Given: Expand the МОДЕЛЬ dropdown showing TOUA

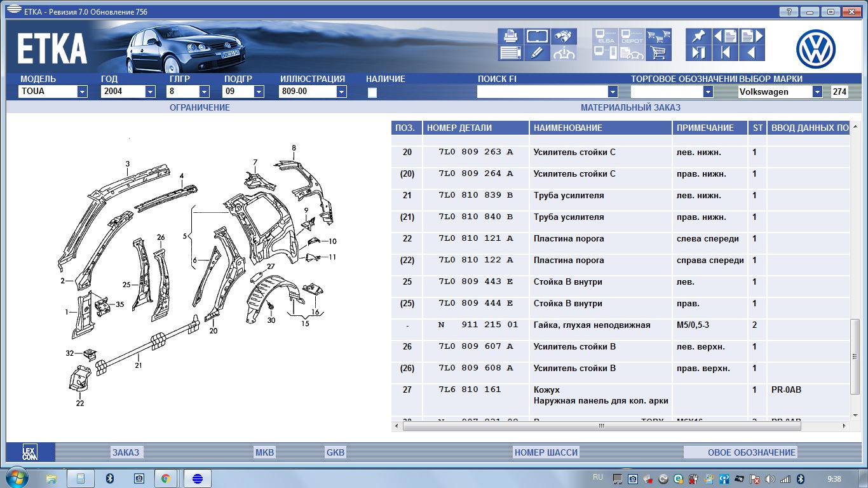Looking at the screenshot, I should tap(82, 91).
